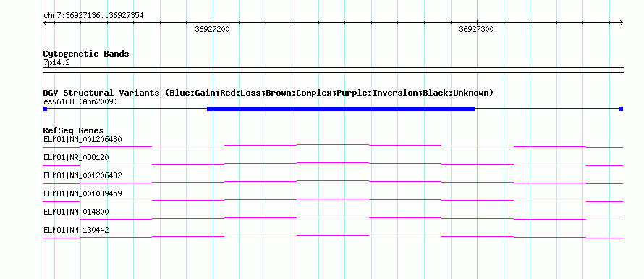The image size is (644, 279).
Task: Open the esv6168 (Ahn2009) variant label
Action: pyautogui.click(x=80, y=101)
